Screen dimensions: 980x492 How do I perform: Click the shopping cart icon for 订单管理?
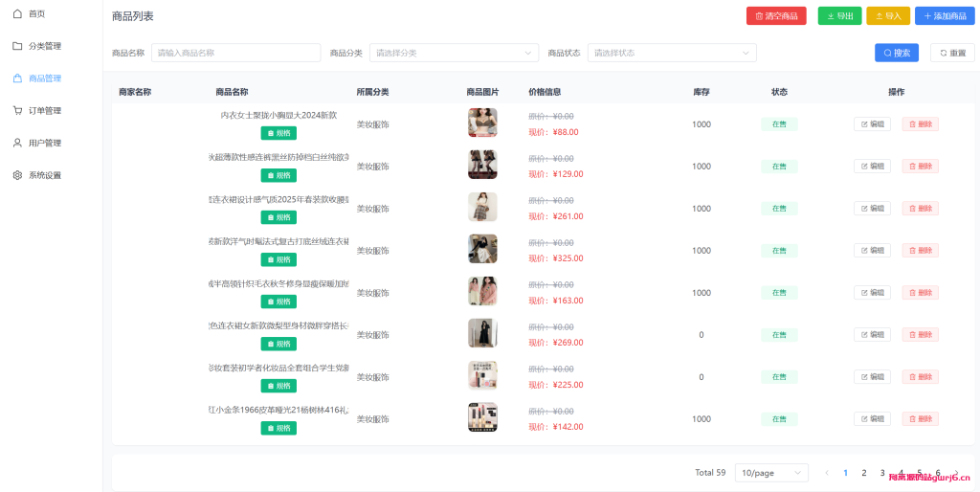coord(17,110)
